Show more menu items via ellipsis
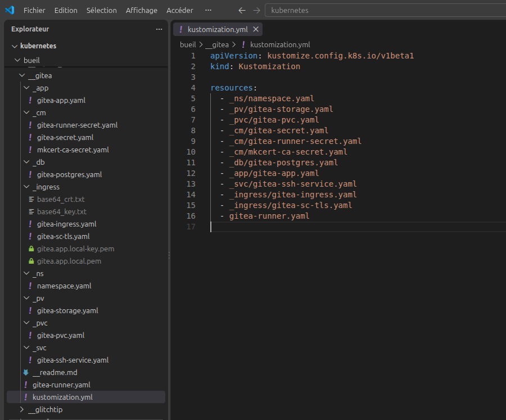The width and height of the screenshot is (506, 420). point(208,10)
